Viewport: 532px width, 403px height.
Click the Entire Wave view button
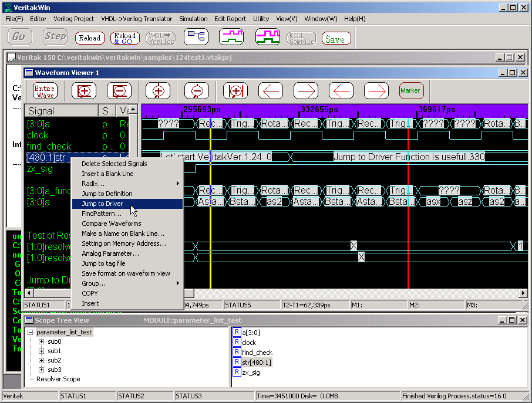pyautogui.click(x=45, y=91)
